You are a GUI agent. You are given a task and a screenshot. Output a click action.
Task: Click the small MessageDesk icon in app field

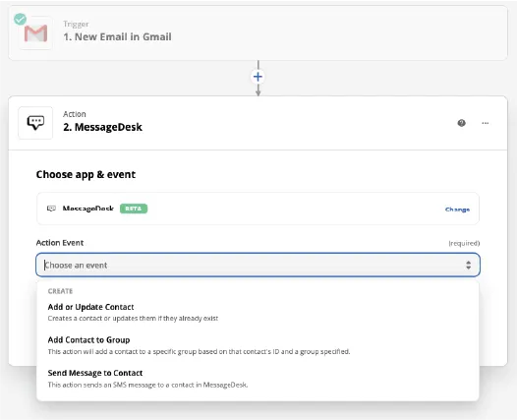point(51,209)
